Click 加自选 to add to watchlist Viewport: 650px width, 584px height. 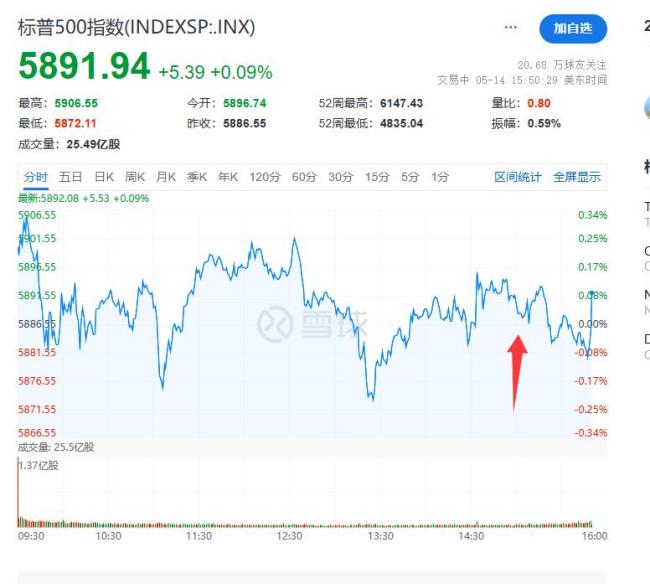[573, 29]
